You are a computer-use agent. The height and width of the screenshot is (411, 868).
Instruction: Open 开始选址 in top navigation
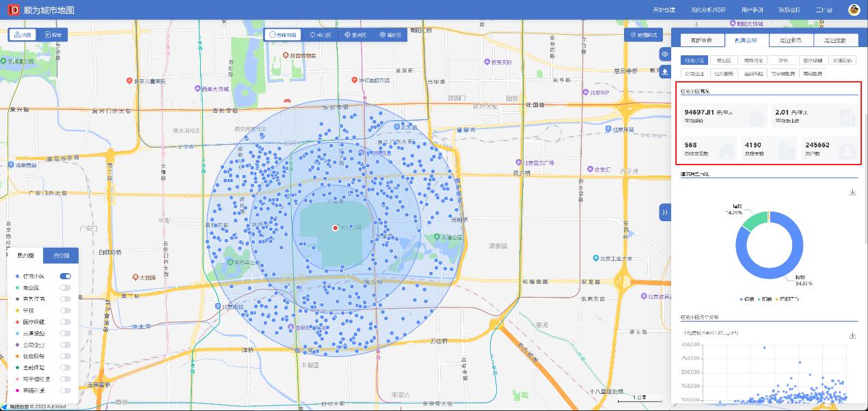(x=664, y=10)
